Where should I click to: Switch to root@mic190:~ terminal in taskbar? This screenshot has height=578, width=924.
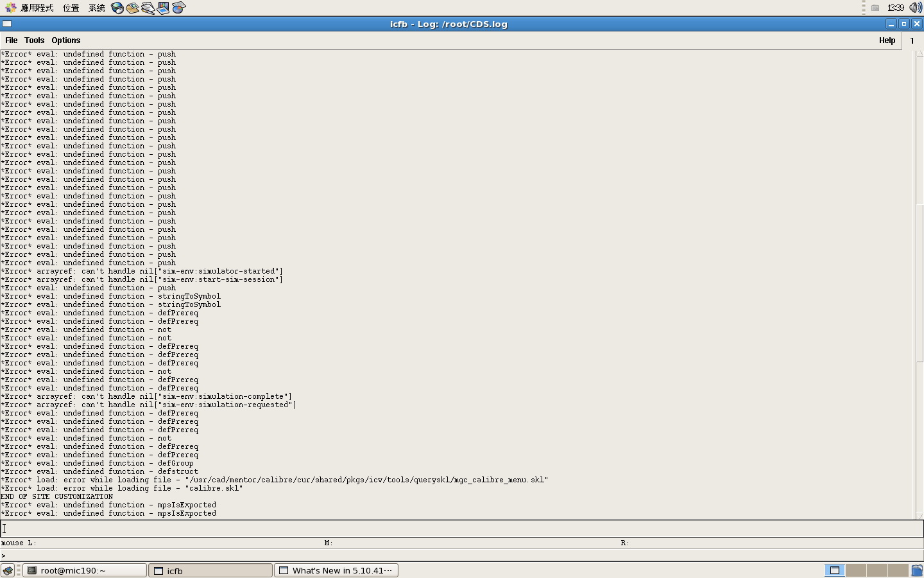85,570
